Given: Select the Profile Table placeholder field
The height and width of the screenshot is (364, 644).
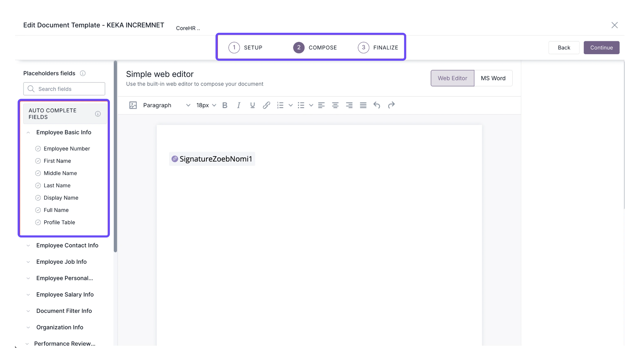Looking at the screenshot, I should click(59, 222).
